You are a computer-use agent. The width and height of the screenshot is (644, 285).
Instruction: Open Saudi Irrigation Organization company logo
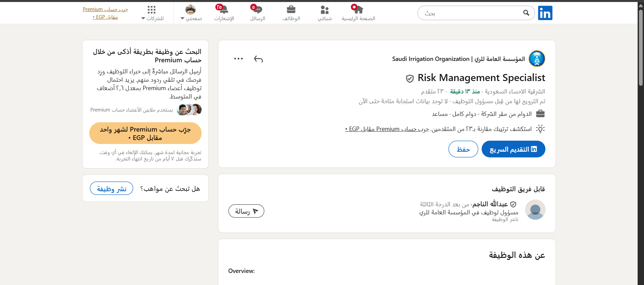[537, 59]
